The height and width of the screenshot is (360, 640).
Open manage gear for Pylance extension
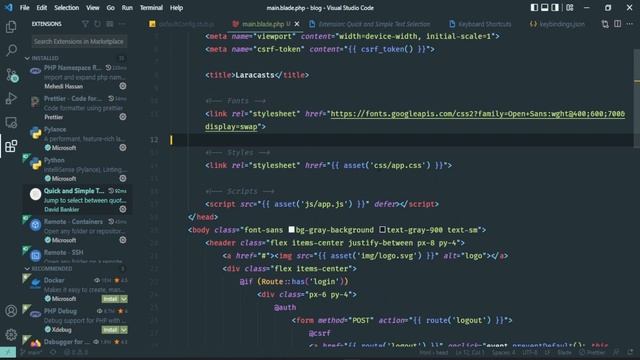[122, 148]
